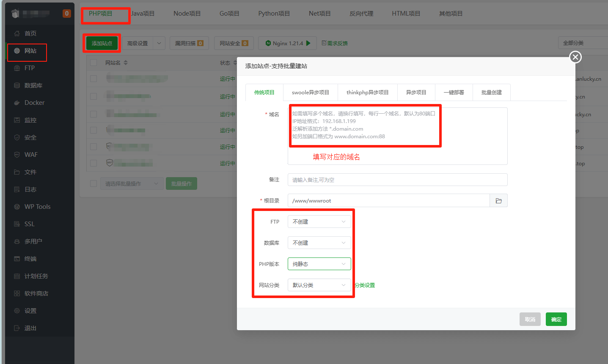Click the folder browse icon beside 根目录
The width and height of the screenshot is (608, 364).
pyautogui.click(x=499, y=201)
